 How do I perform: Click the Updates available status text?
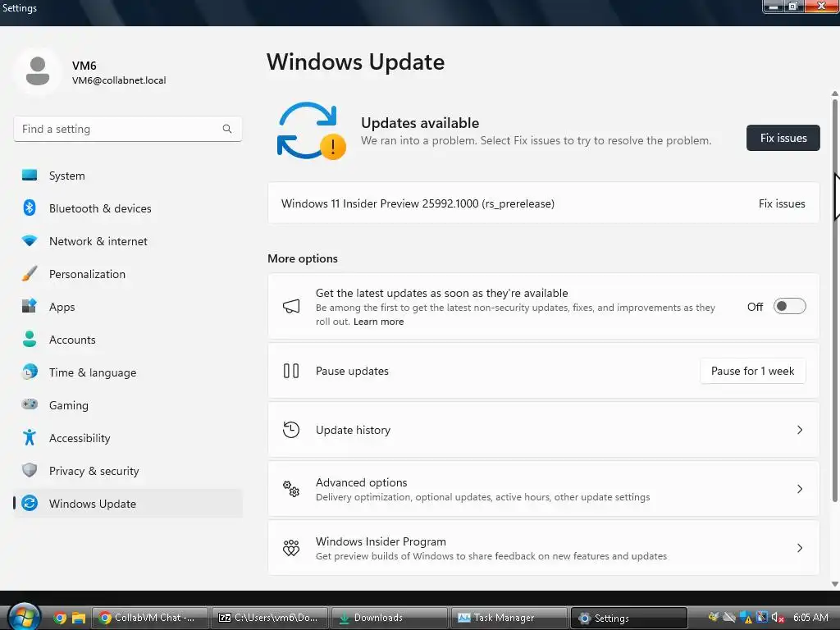[420, 123]
